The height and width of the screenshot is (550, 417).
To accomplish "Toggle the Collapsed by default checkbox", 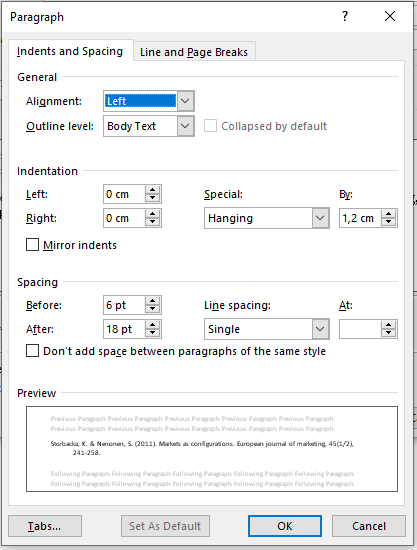I will click(x=210, y=126).
